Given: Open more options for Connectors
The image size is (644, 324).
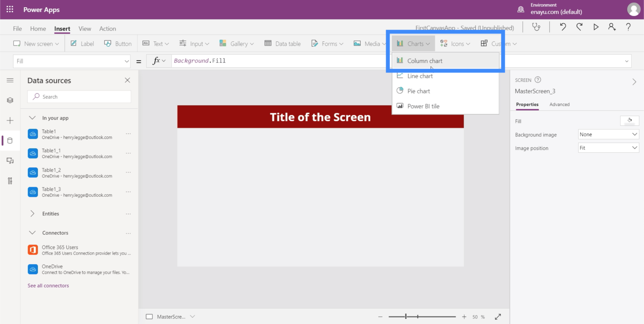Looking at the screenshot, I should click(128, 233).
